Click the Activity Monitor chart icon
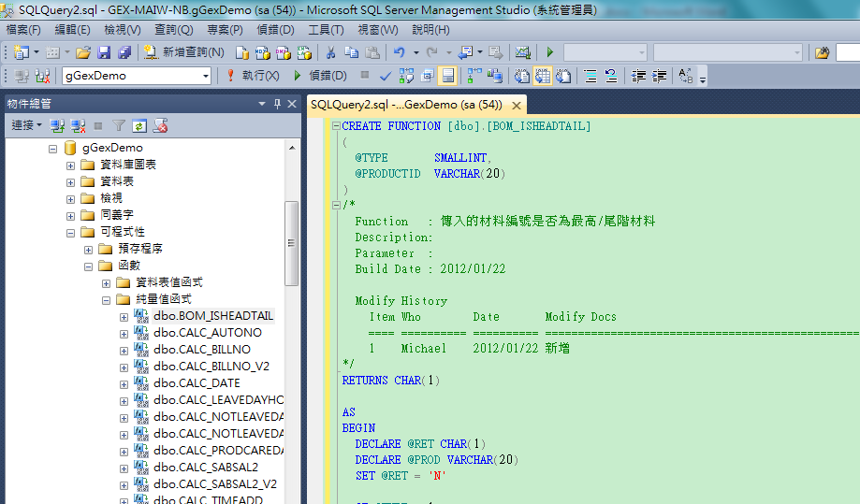 tap(523, 52)
